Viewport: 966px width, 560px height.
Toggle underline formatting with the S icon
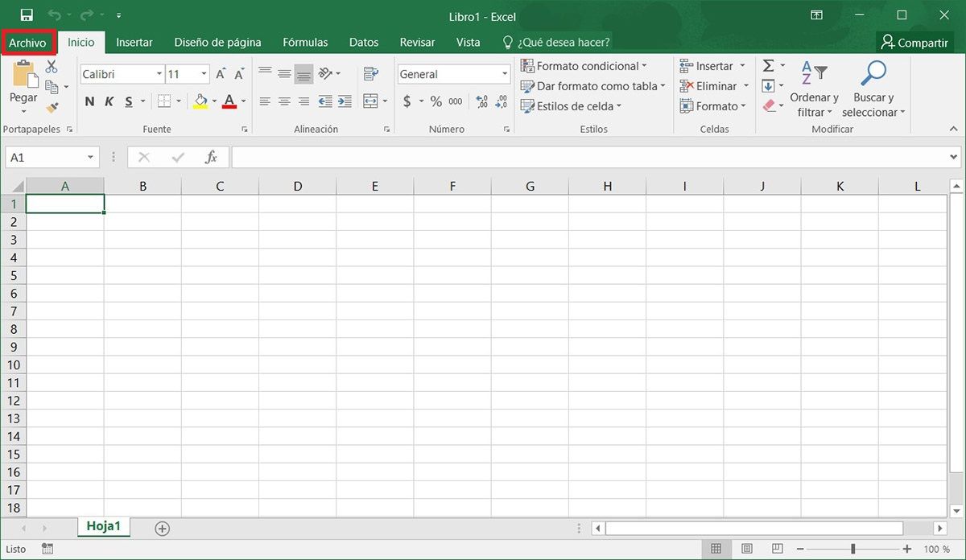click(x=127, y=101)
